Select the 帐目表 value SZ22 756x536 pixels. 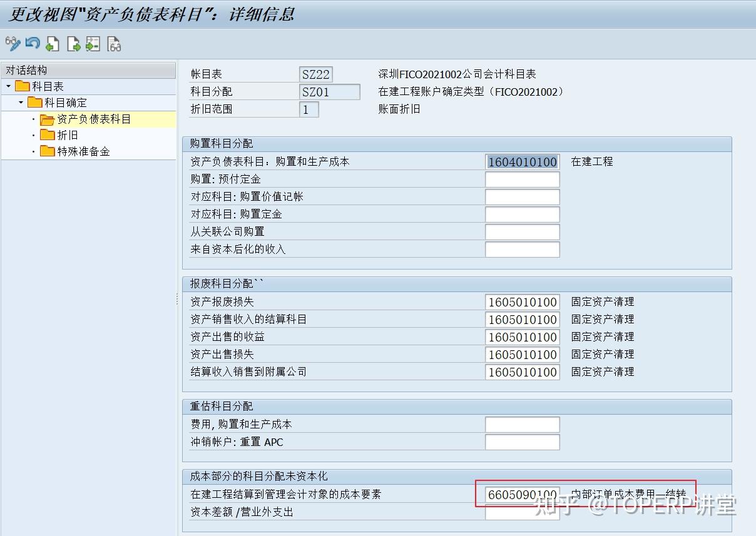point(316,74)
